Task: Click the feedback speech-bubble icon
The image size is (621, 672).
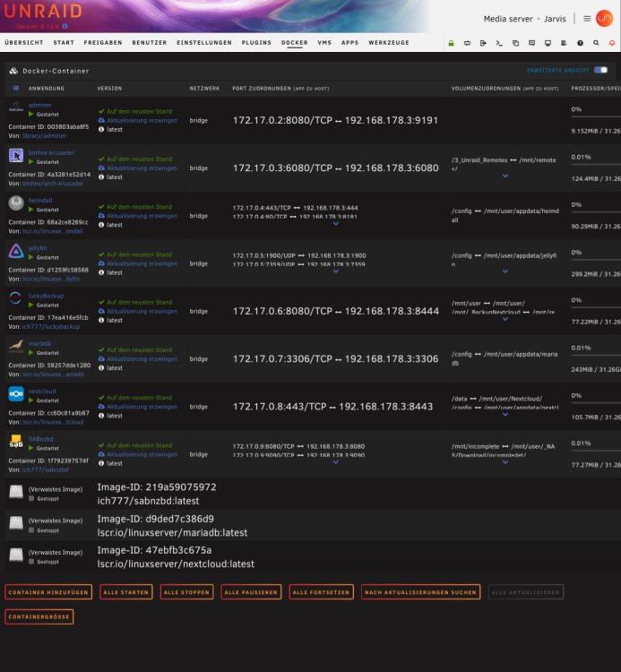Action: [x=531, y=43]
